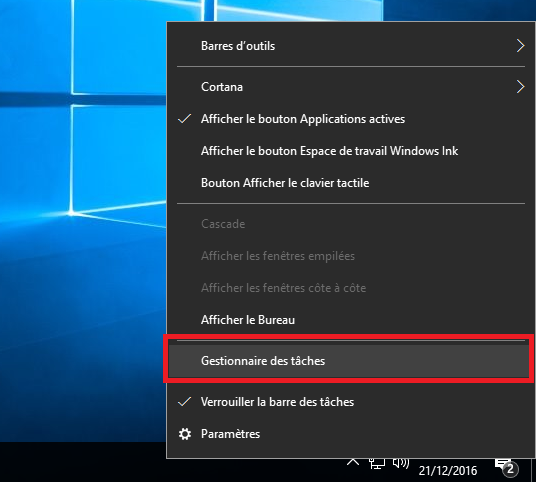Show hidden tray icons chevron
Screen dimensions: 536x482
[353, 463]
